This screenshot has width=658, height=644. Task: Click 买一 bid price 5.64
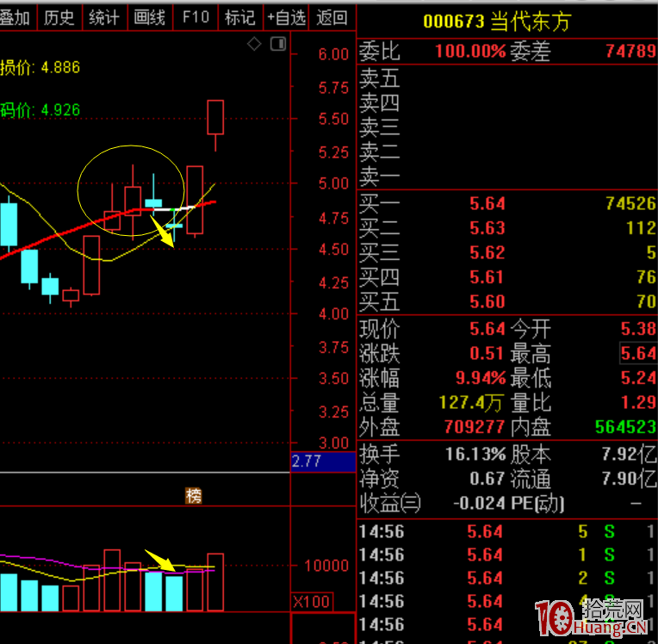(x=487, y=204)
